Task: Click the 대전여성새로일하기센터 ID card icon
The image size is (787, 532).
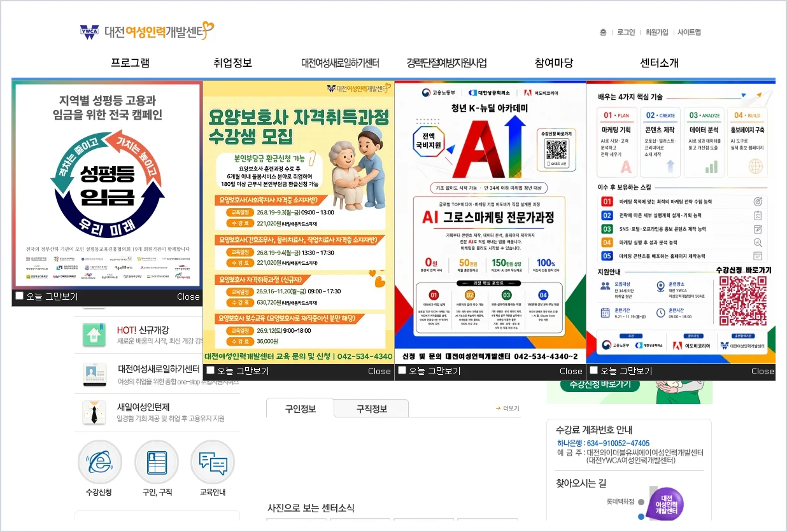Action: coord(94,374)
